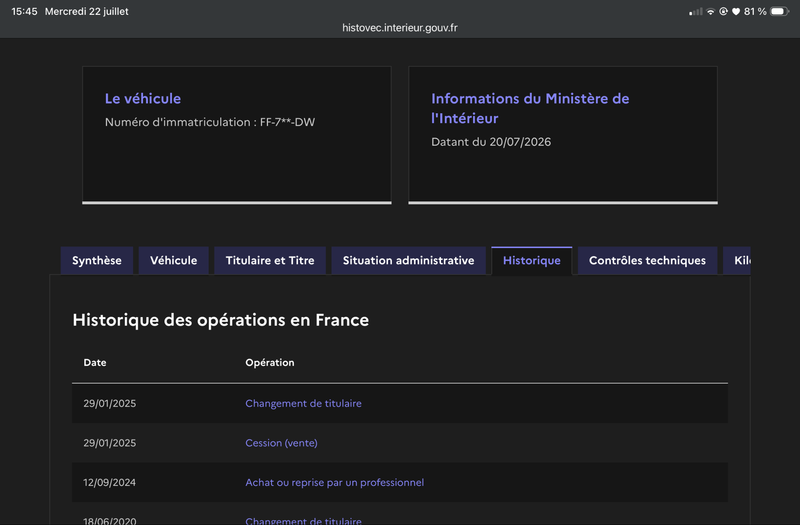Tap the Wi-Fi icon in status bar
Viewport: 800px width, 525px height.
[710, 11]
